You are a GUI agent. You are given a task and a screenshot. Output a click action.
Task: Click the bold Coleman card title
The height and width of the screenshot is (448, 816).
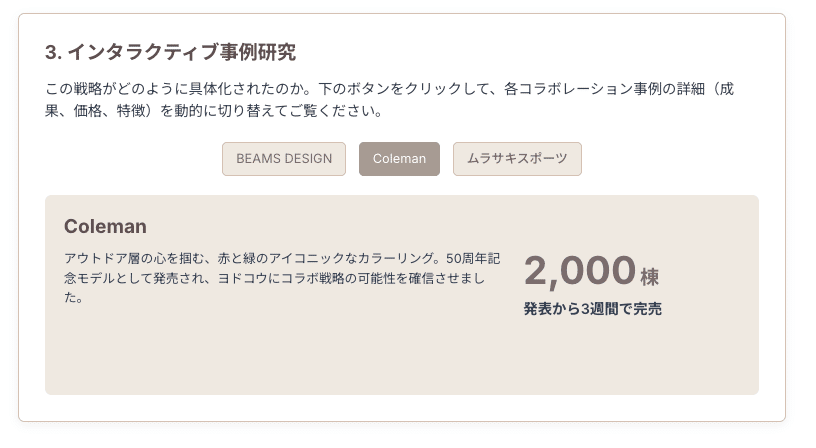(x=105, y=226)
